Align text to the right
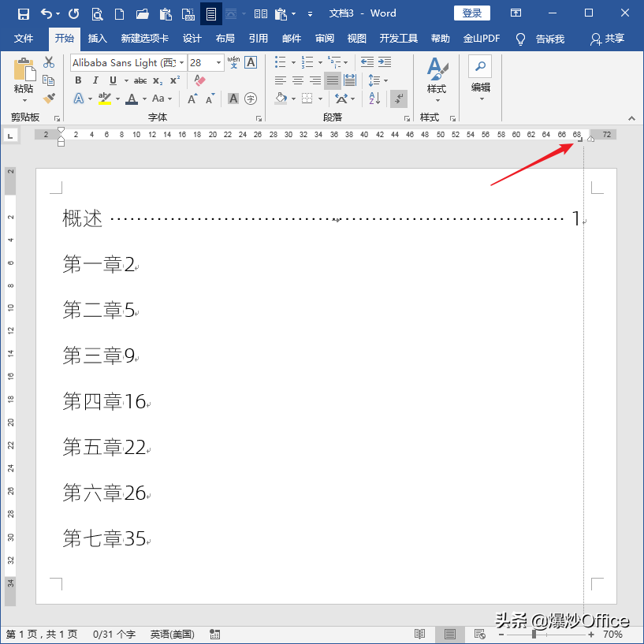 click(x=315, y=80)
